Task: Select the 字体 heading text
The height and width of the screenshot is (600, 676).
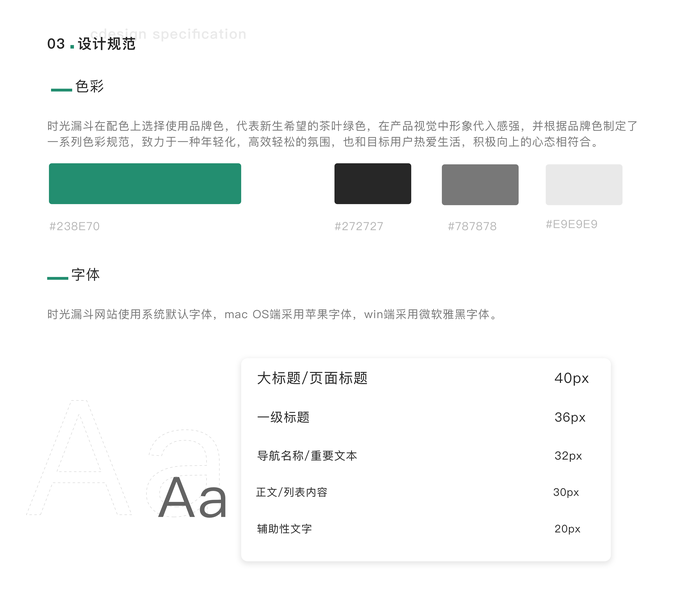Action: click(x=86, y=274)
